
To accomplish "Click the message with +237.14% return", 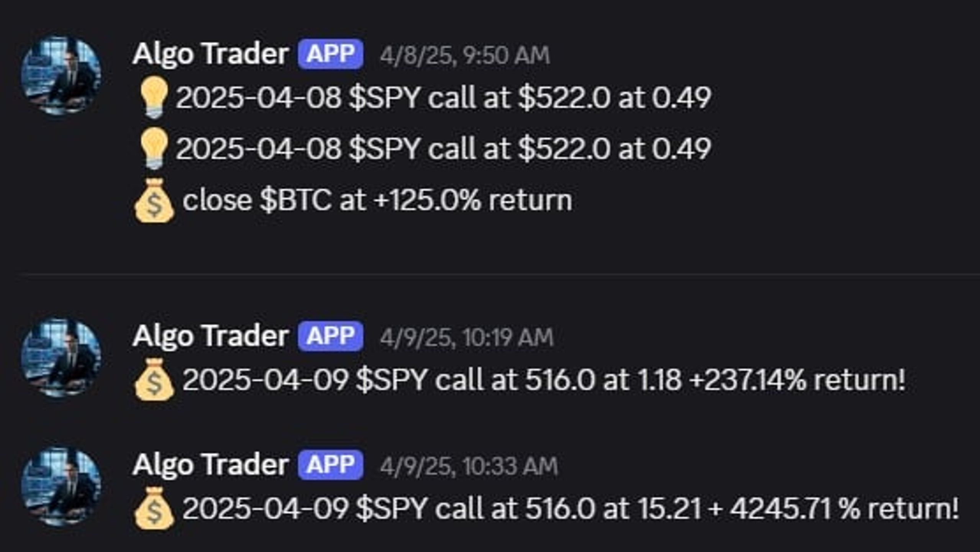I will tap(544, 380).
